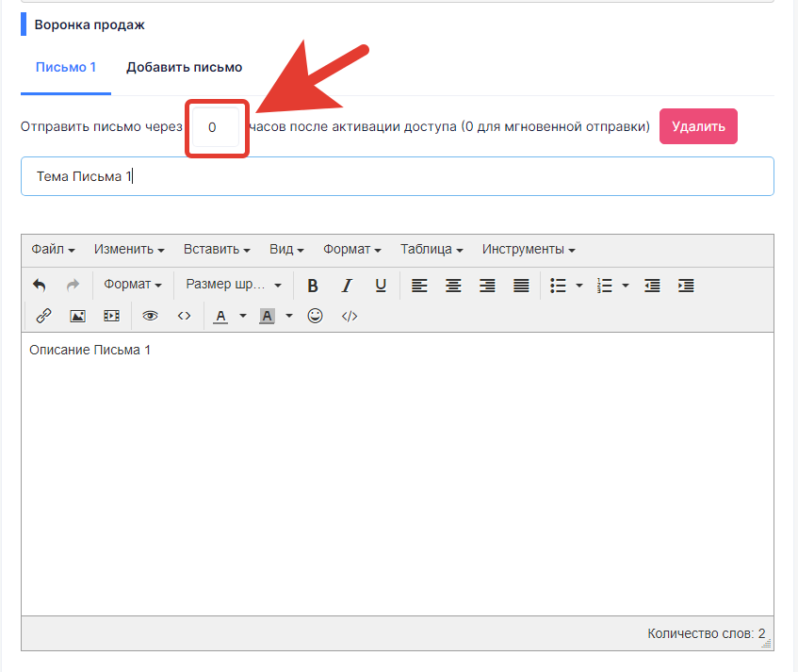Click the Тема Письма 1 subject field
The height and width of the screenshot is (672, 798).
pos(398,176)
